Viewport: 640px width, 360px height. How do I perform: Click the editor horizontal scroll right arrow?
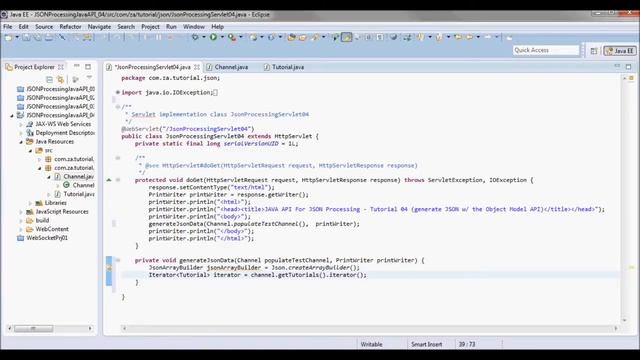616,328
